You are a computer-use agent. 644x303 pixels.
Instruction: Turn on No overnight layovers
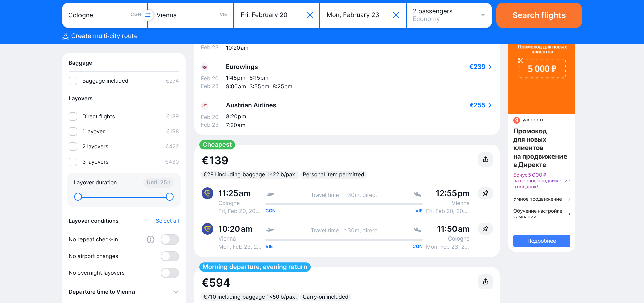[170, 273]
